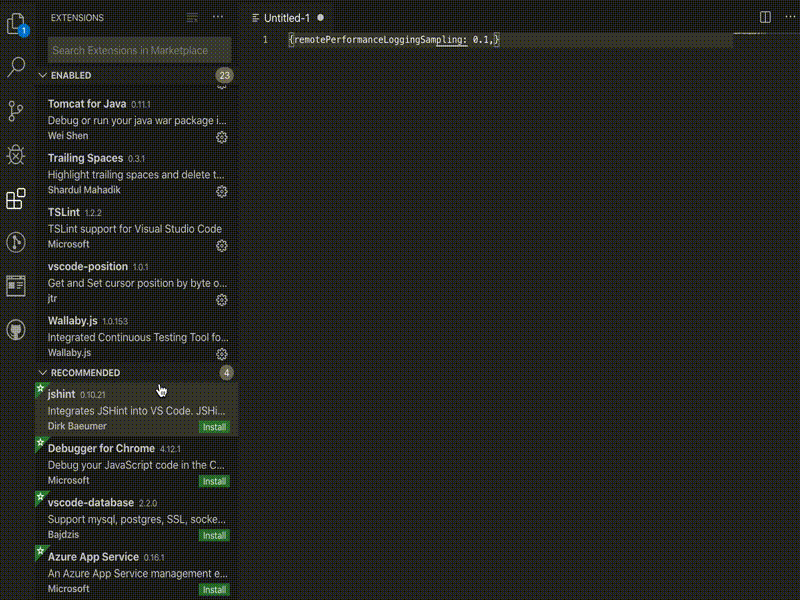Image resolution: width=800 pixels, height=600 pixels.
Task: Open manage gear for vscode-position
Action: pyautogui.click(x=221, y=300)
